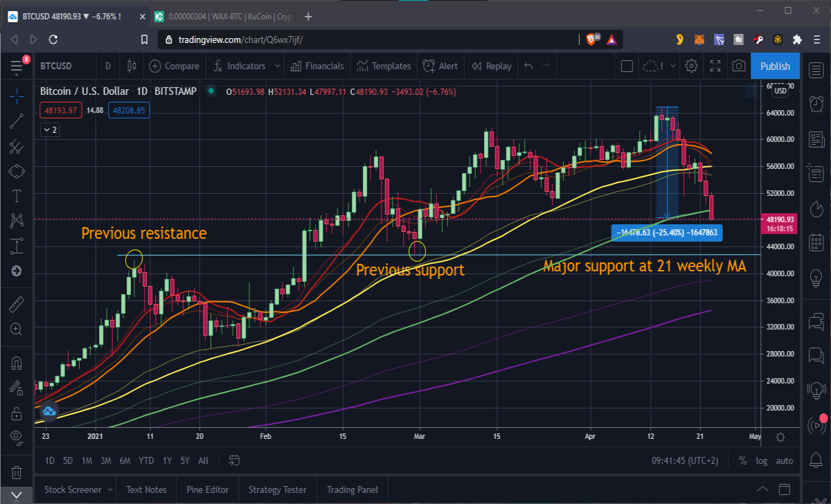Expand the Stock Screener dropdown arrow
831x504 pixels.
[x=109, y=489]
